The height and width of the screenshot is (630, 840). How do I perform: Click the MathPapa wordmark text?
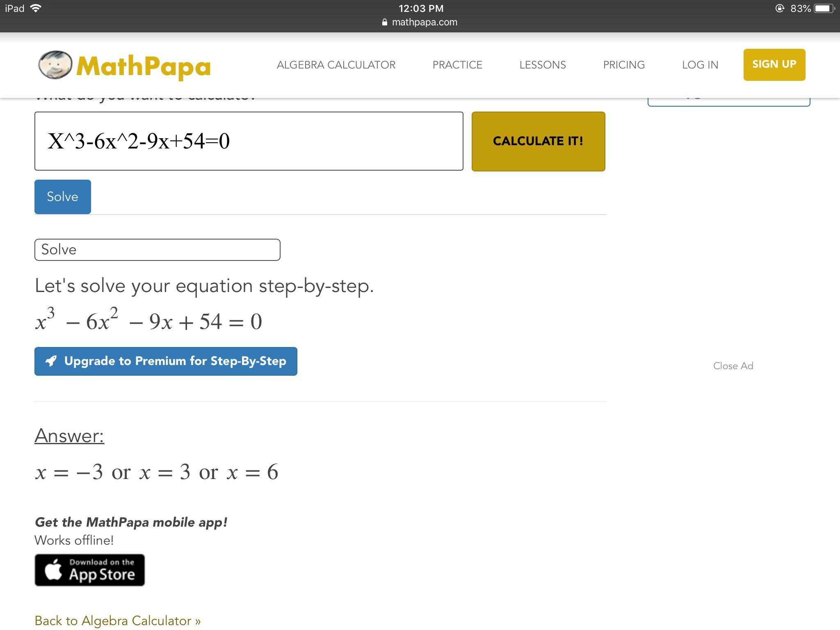click(144, 66)
